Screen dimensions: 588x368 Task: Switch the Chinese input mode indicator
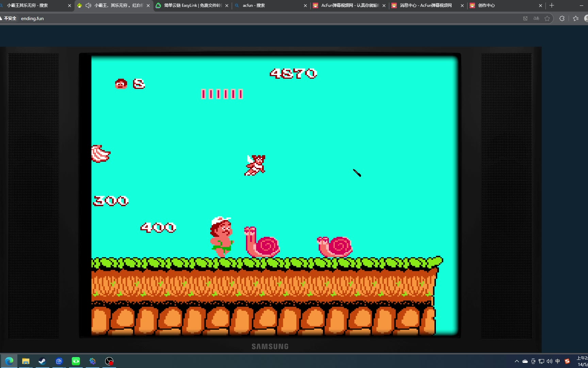click(x=557, y=361)
